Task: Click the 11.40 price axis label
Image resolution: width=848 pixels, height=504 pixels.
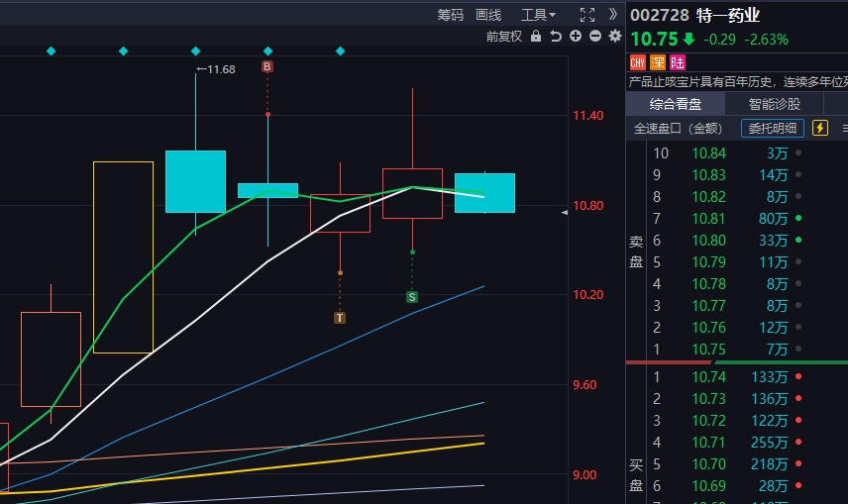Action: coord(587,115)
